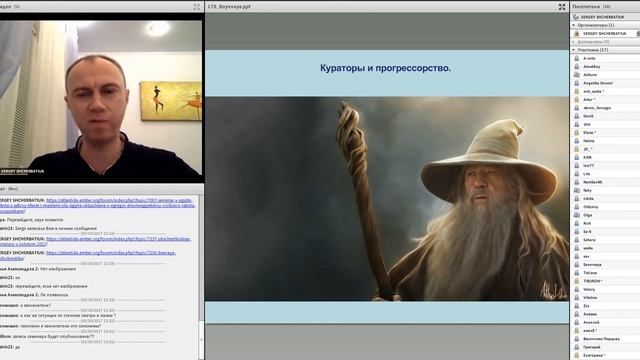Screen dimensions: 640x360
Task: Click the 178_Boyevaya.ppt share pod title
Action: 229,7
